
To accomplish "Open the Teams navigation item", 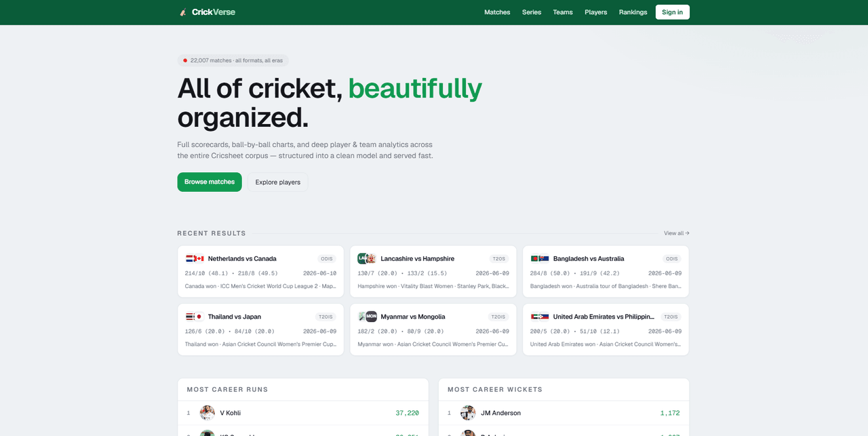I will [563, 12].
